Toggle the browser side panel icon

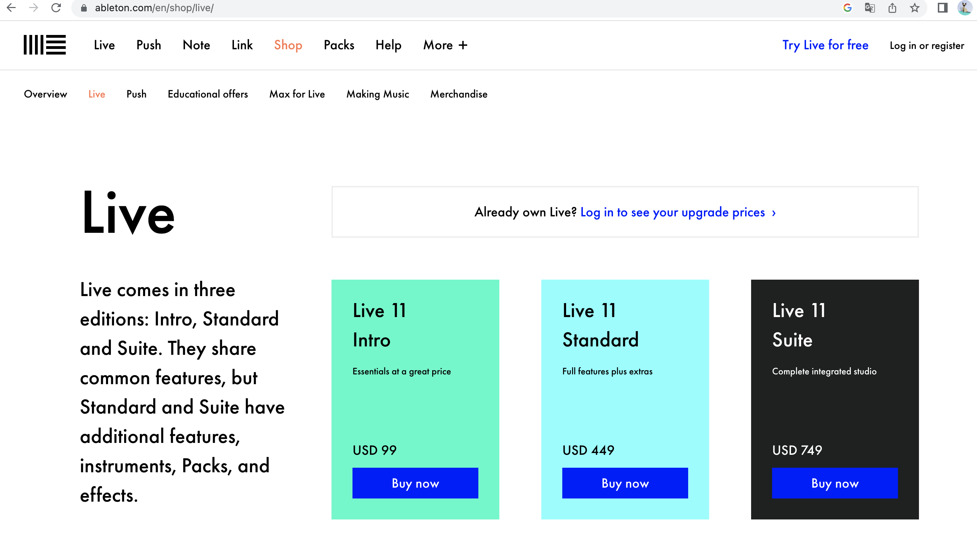tap(942, 8)
